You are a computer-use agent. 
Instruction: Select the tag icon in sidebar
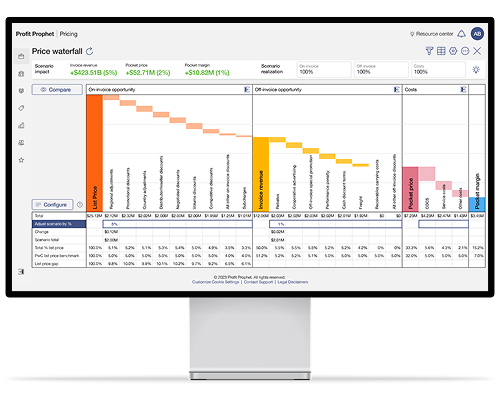click(21, 108)
